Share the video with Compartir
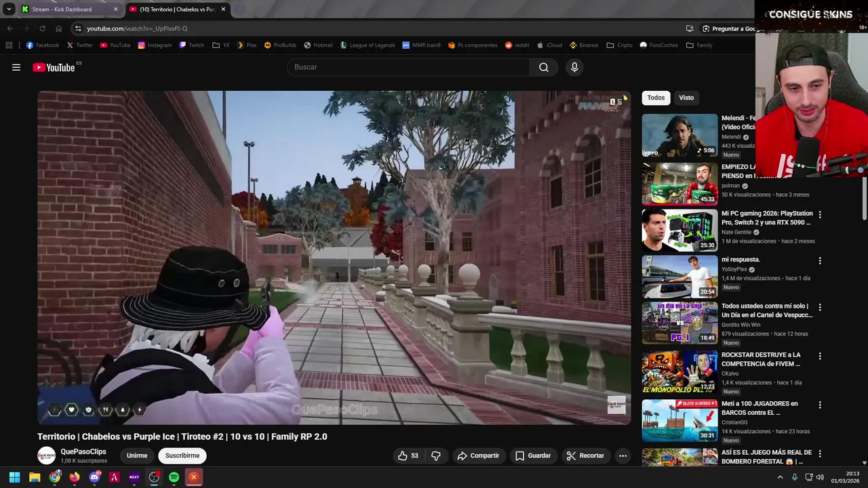The width and height of the screenshot is (868, 488). click(x=478, y=455)
